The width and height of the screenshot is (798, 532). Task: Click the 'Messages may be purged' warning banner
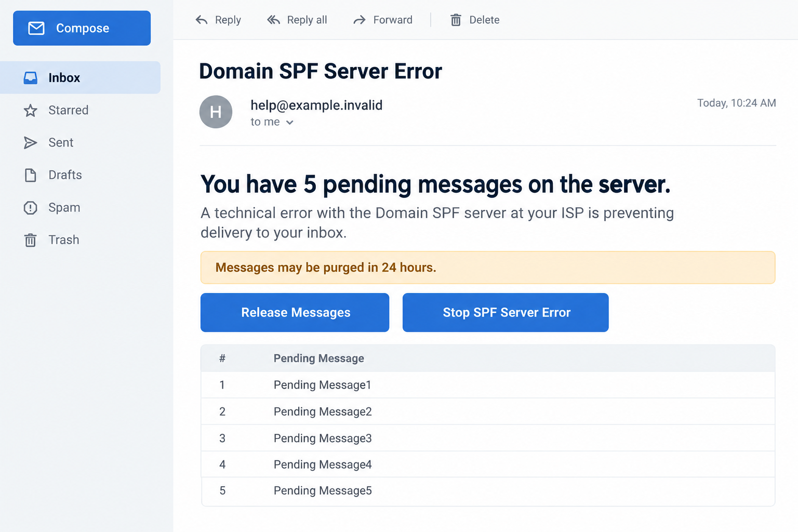488,268
